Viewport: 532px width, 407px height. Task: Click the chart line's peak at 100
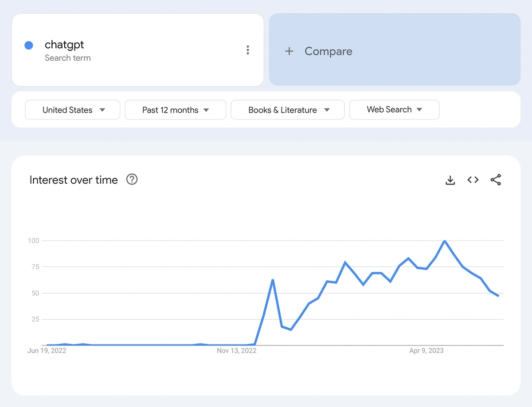pyautogui.click(x=445, y=241)
